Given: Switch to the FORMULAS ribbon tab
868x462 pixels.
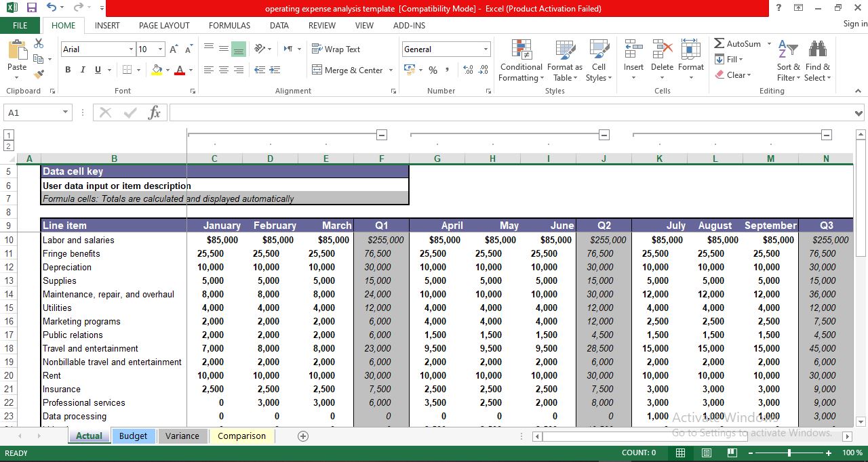Looking at the screenshot, I should [x=229, y=25].
